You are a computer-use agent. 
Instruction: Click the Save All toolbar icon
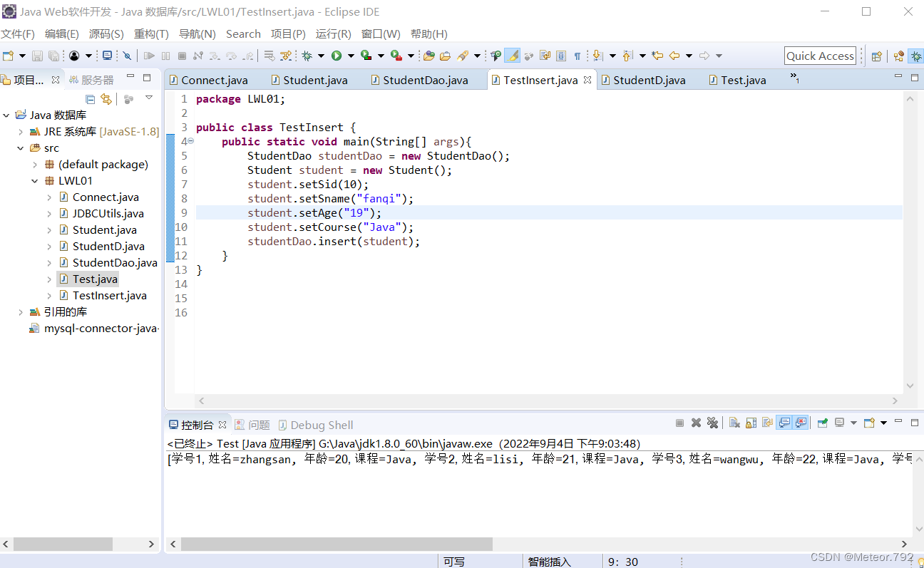(x=54, y=55)
